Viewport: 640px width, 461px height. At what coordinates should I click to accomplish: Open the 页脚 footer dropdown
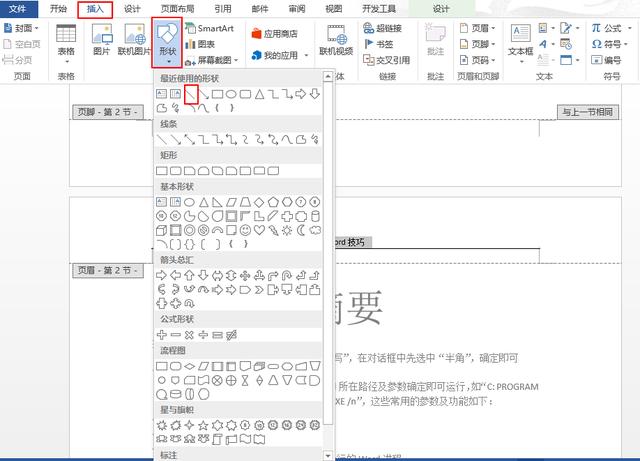tap(478, 44)
